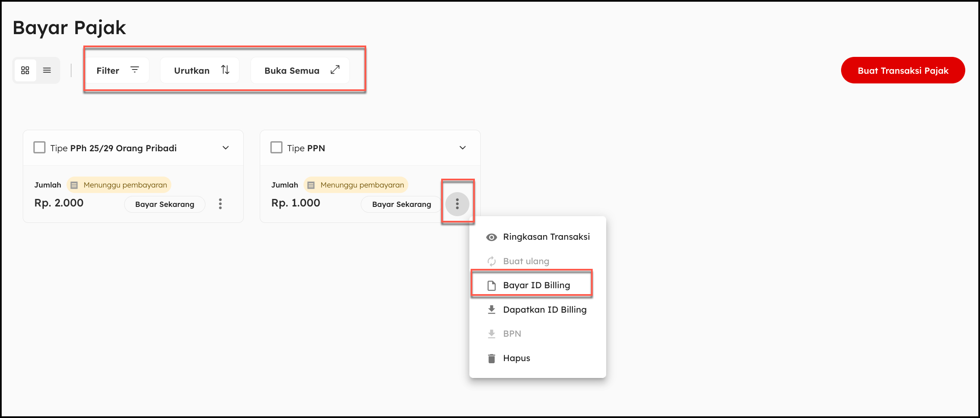The image size is (980, 418).
Task: Select Bayar ID Billing from menu
Action: (536, 285)
